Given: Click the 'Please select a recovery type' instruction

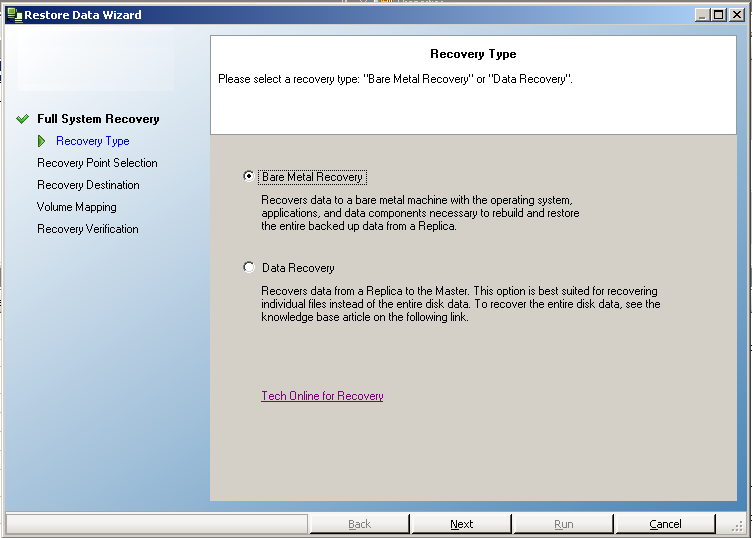Looking at the screenshot, I should point(395,79).
